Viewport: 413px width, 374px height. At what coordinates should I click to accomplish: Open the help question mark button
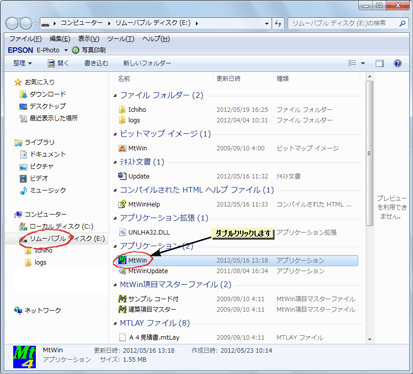tap(397, 63)
